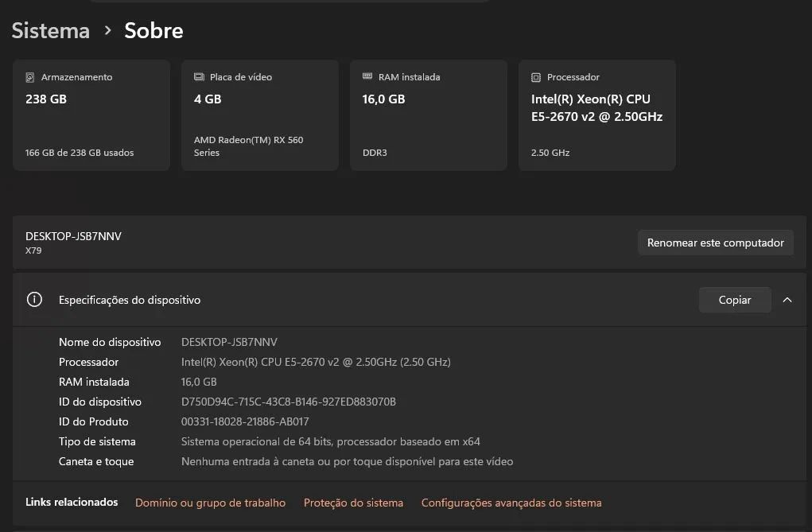
Task: Rename this PC with Renomear este computador
Action: [x=716, y=243]
